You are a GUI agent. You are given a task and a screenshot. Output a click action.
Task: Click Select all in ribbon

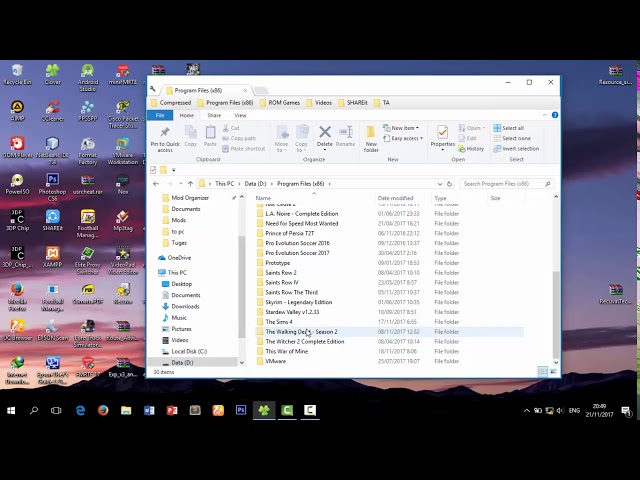509,128
